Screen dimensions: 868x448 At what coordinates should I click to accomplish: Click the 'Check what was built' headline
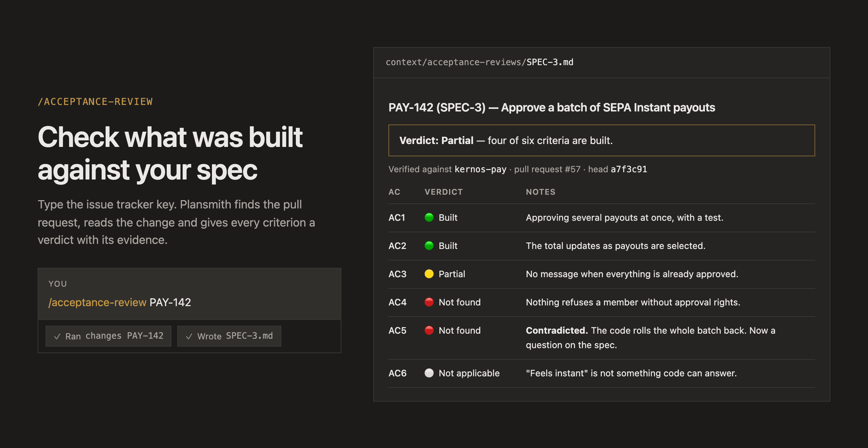click(x=170, y=153)
